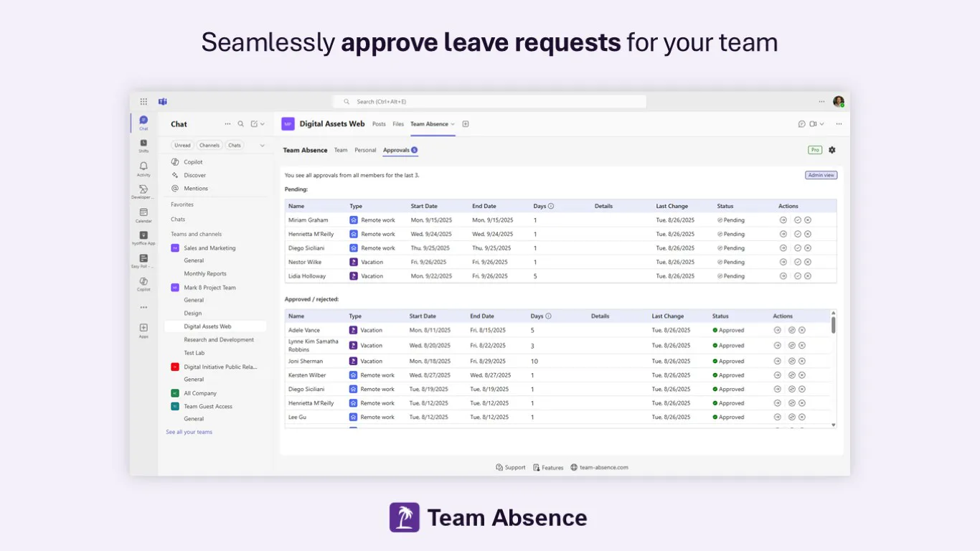Focus the Search (Ctrl+Alt+E) field
This screenshot has height=551, width=980.
[489, 102]
